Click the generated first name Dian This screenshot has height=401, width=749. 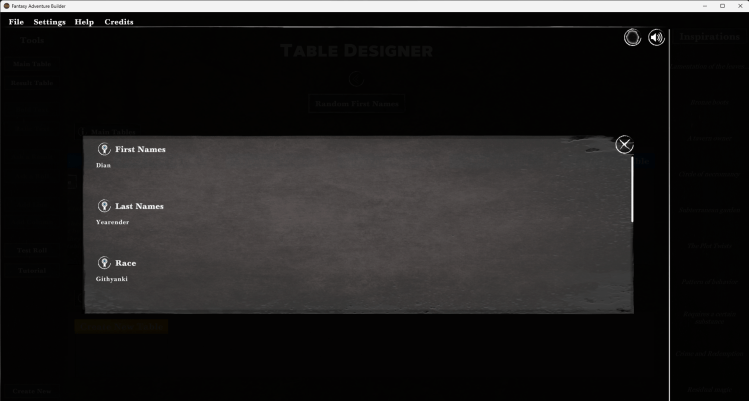(103, 165)
